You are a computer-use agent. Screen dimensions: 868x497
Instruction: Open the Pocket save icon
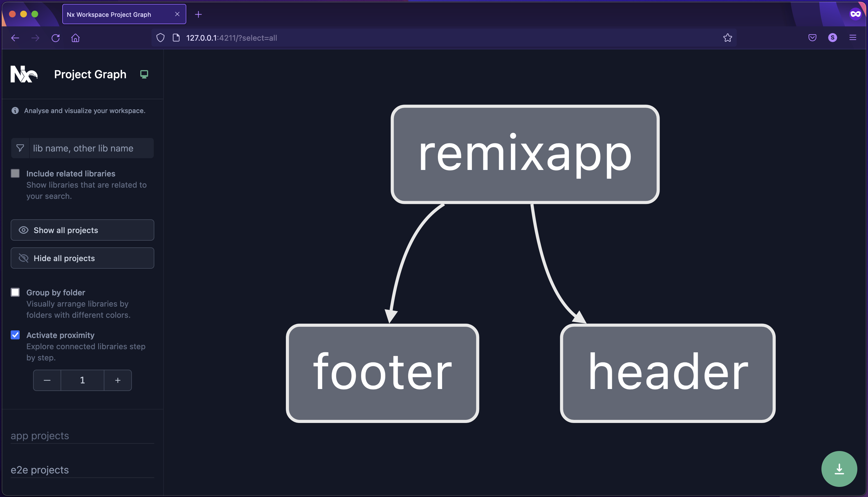812,38
